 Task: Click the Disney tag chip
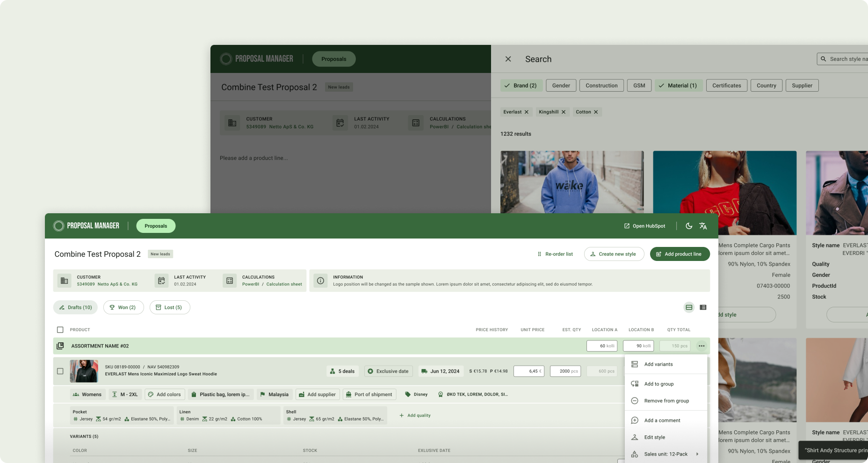pos(416,394)
